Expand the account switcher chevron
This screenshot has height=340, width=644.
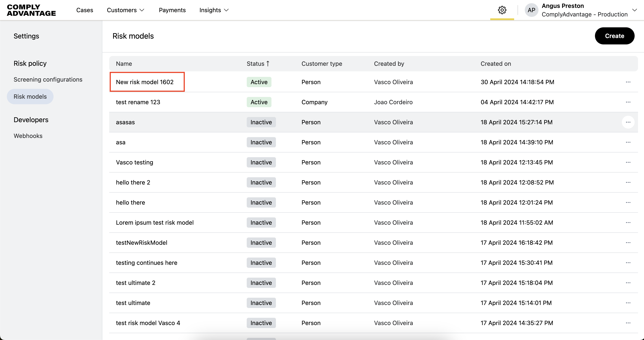point(634,10)
